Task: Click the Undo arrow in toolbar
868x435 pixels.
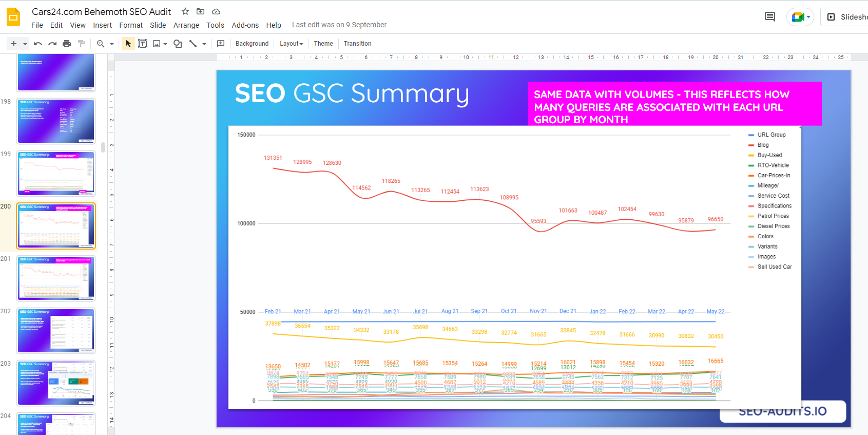Action: click(37, 44)
